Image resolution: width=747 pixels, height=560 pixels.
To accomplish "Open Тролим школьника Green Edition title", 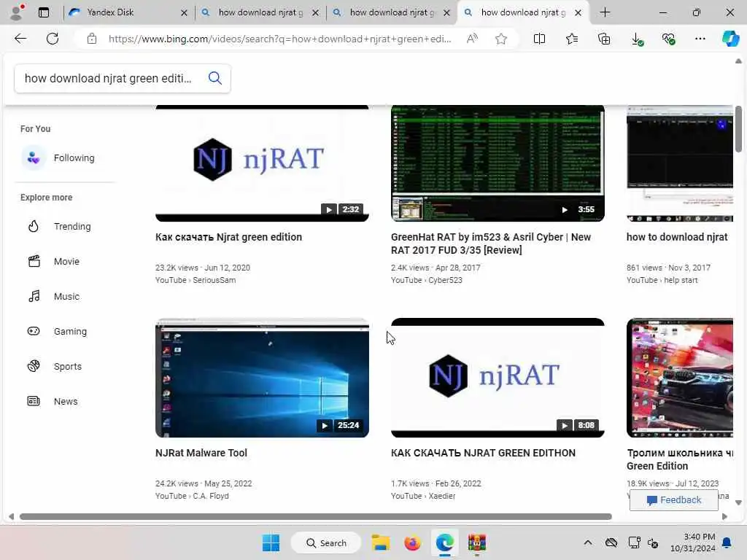I will click(680, 459).
